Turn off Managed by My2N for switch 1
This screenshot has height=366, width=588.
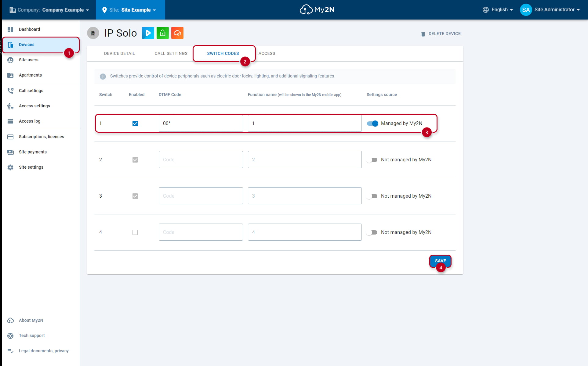click(372, 124)
